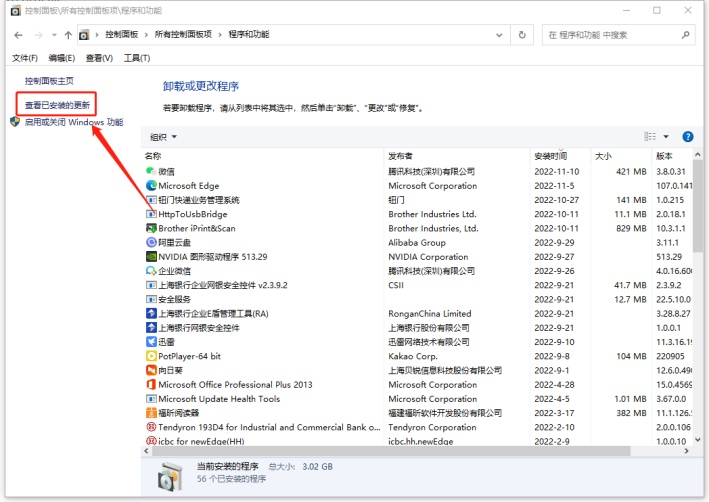Select the 迅雷 icon
Viewport: 709px width, 502px height.
[x=151, y=342]
